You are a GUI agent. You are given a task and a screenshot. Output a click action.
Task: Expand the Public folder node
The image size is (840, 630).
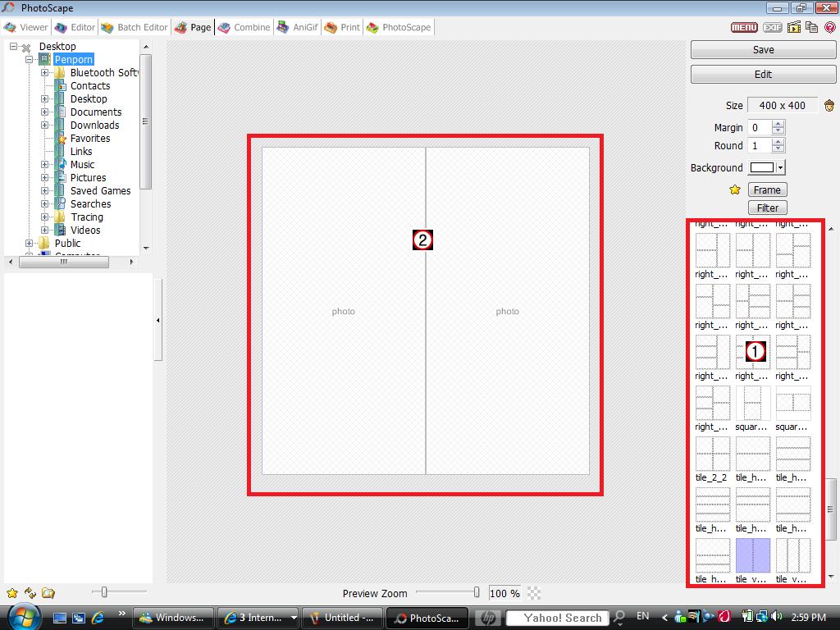[30, 243]
